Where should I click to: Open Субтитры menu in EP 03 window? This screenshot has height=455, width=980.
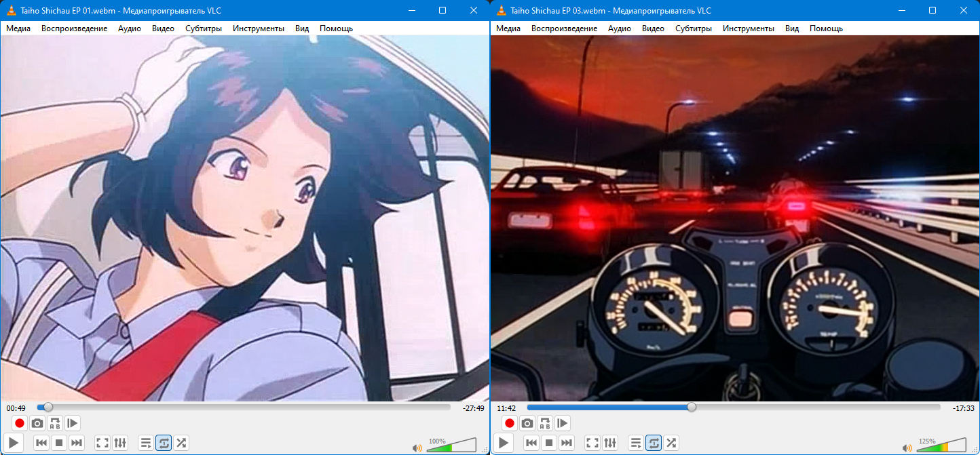tap(694, 28)
